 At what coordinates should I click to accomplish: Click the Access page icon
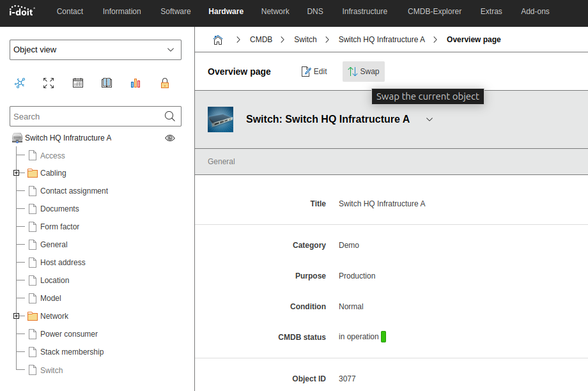click(x=33, y=155)
